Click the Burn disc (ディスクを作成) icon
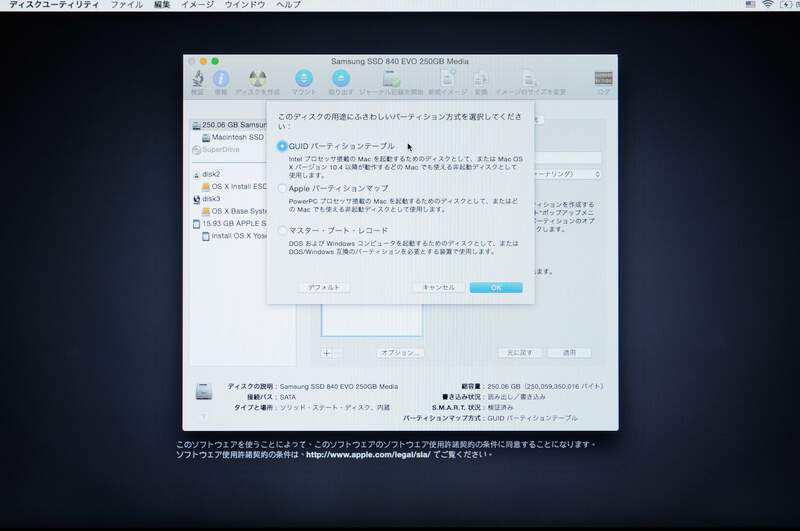Screen dimensions: 800x531 point(258,79)
